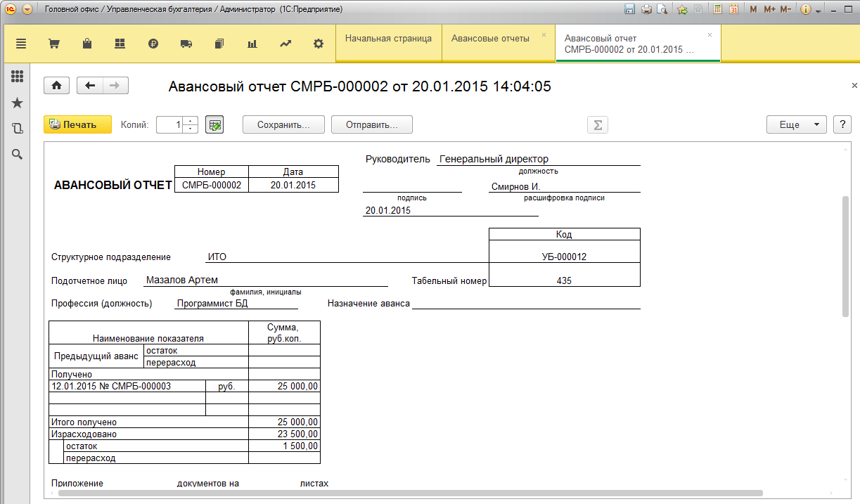Select the АВАНСОВЫЙ ОТЧЕТ heading cell

pyautogui.click(x=113, y=186)
